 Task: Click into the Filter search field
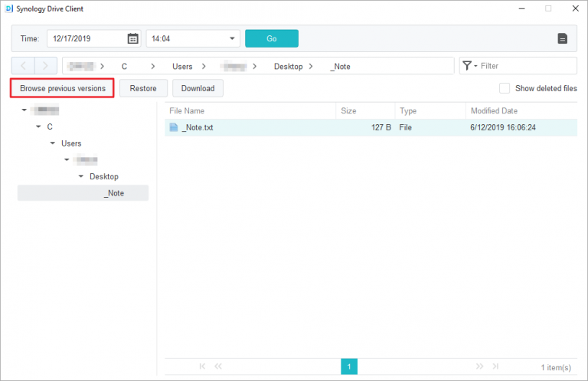click(526, 66)
